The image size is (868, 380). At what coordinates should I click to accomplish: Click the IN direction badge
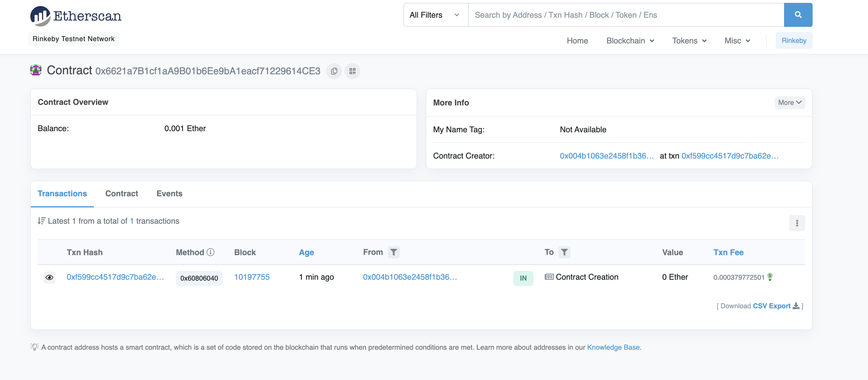[x=523, y=278]
